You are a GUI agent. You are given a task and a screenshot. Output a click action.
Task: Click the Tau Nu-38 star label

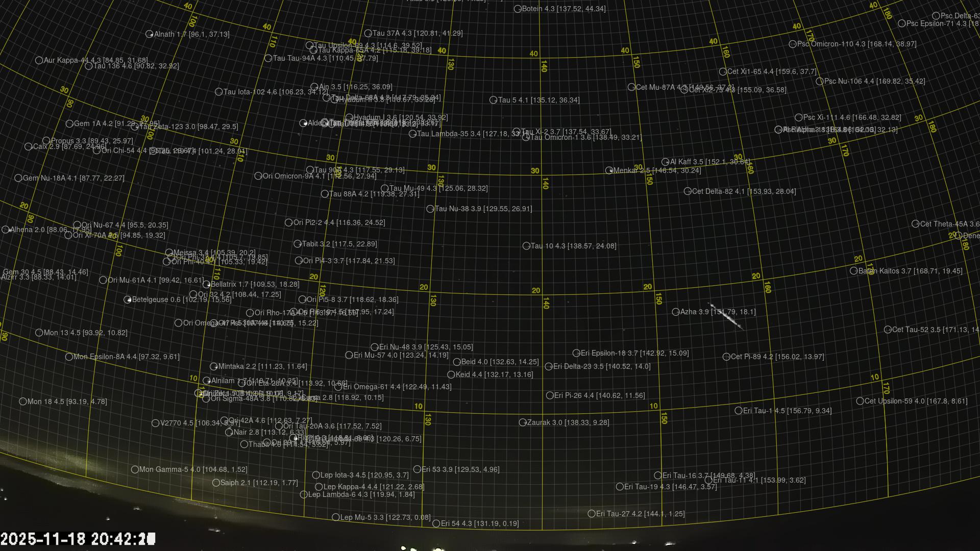483,209
